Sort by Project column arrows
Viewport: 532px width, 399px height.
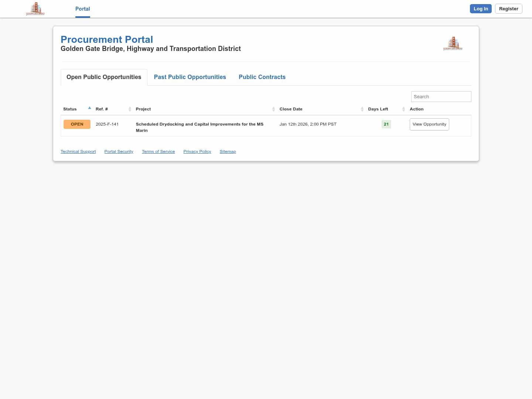coord(273,109)
